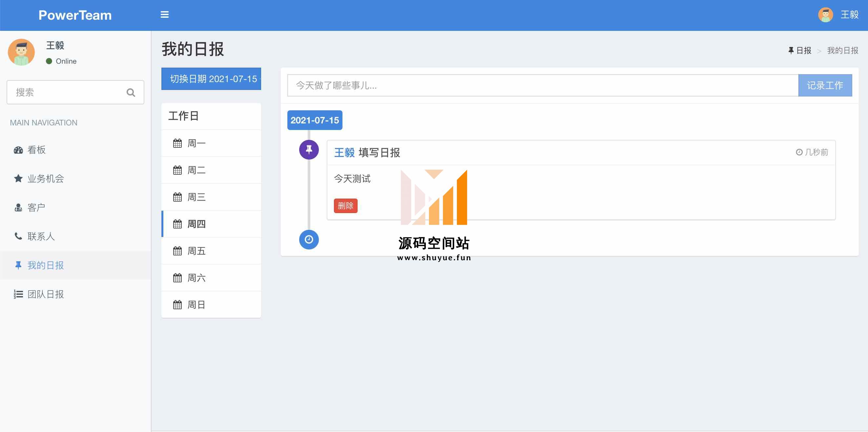Click the calendar icon next to 周五
This screenshot has height=432, width=868.
click(x=177, y=251)
